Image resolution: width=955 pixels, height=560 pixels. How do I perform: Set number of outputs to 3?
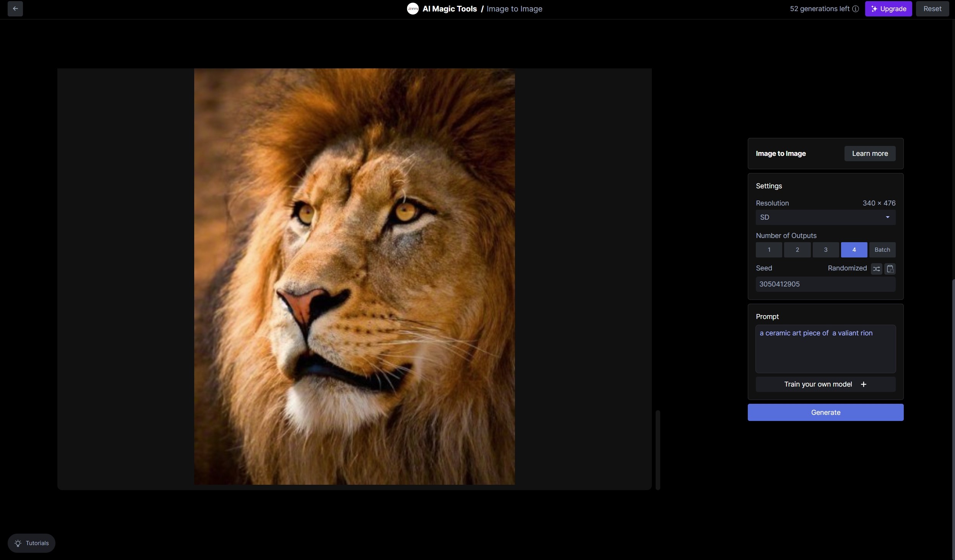[x=825, y=250]
